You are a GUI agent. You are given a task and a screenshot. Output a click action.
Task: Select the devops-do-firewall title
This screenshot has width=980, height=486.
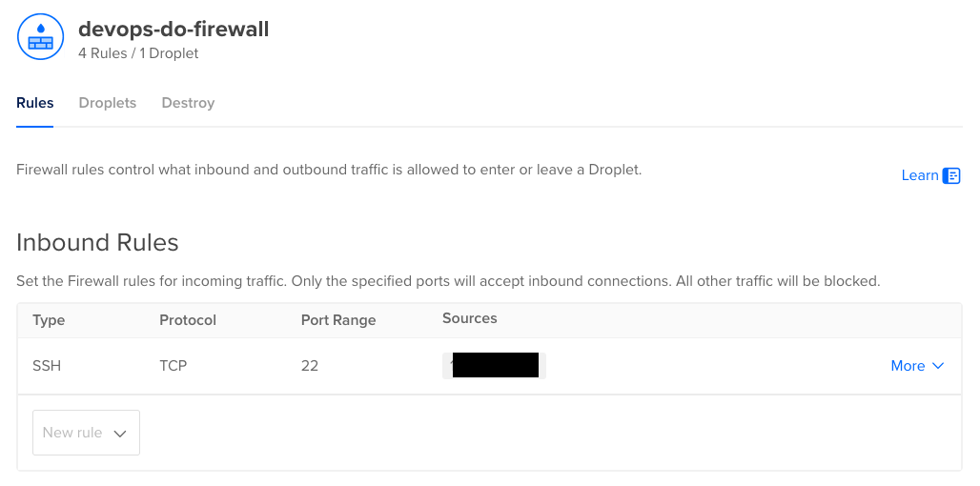point(174,29)
